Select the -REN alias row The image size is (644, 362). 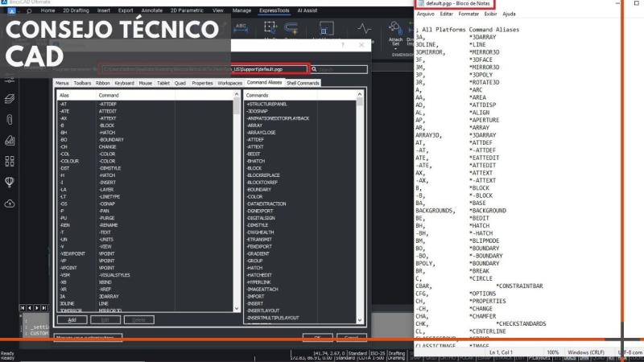145,225
